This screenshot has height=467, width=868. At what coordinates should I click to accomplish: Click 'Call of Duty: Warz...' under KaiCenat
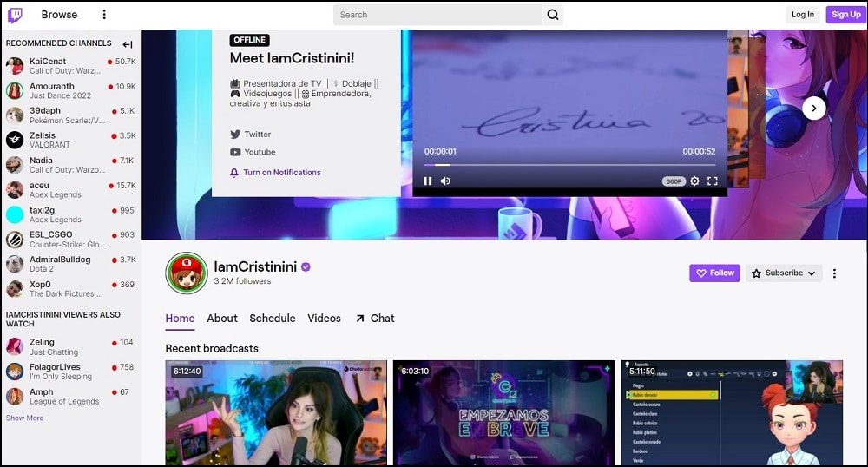[65, 71]
